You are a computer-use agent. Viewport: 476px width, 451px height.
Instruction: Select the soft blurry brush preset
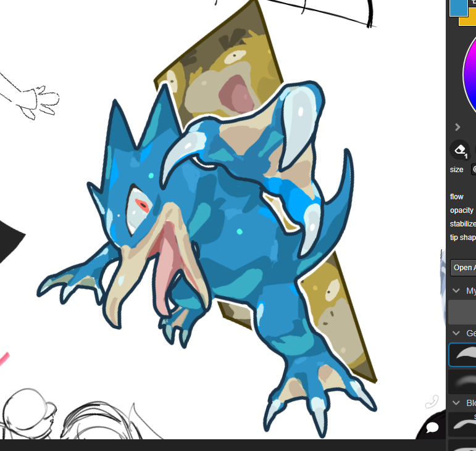pyautogui.click(x=462, y=381)
